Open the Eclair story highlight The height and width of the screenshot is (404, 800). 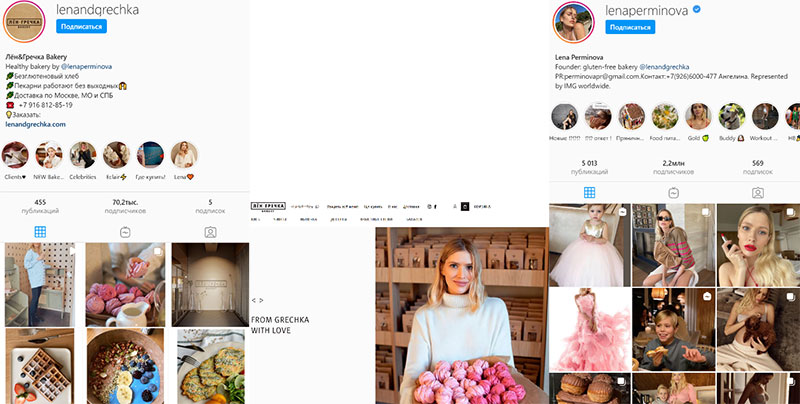coord(116,154)
